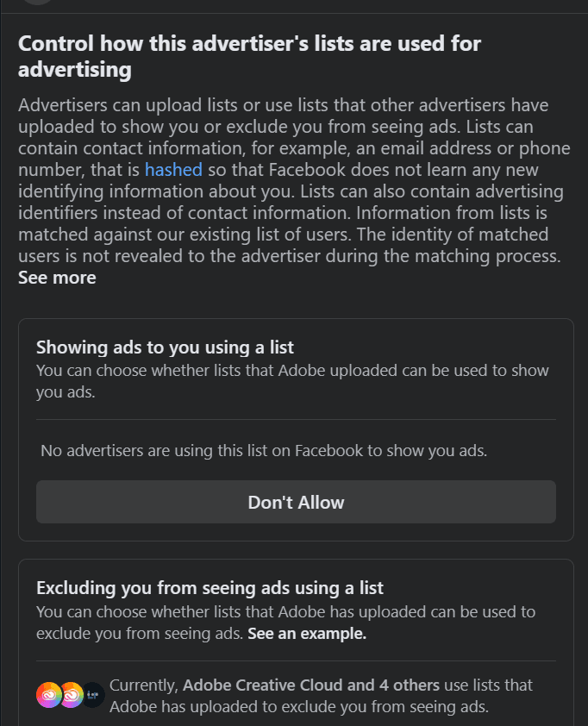Click the Adobe Lightroom advertiser icon
This screenshot has width=588, height=726.
pos(92,694)
